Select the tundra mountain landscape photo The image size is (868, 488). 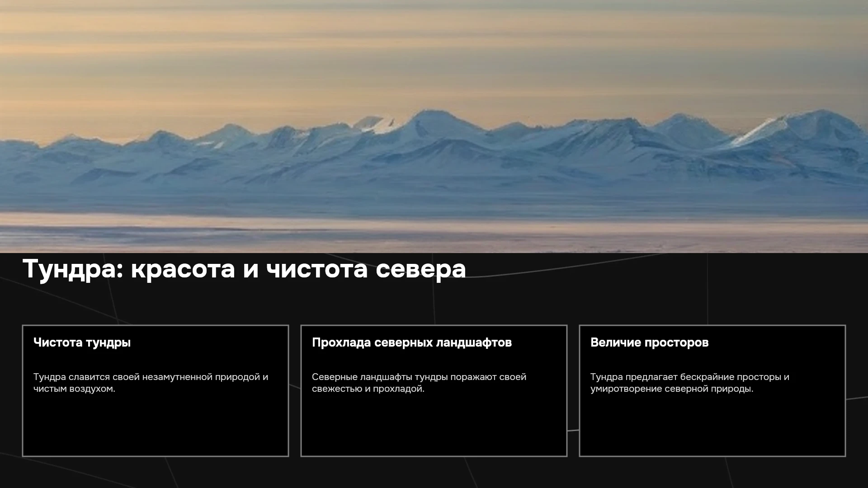tap(434, 126)
